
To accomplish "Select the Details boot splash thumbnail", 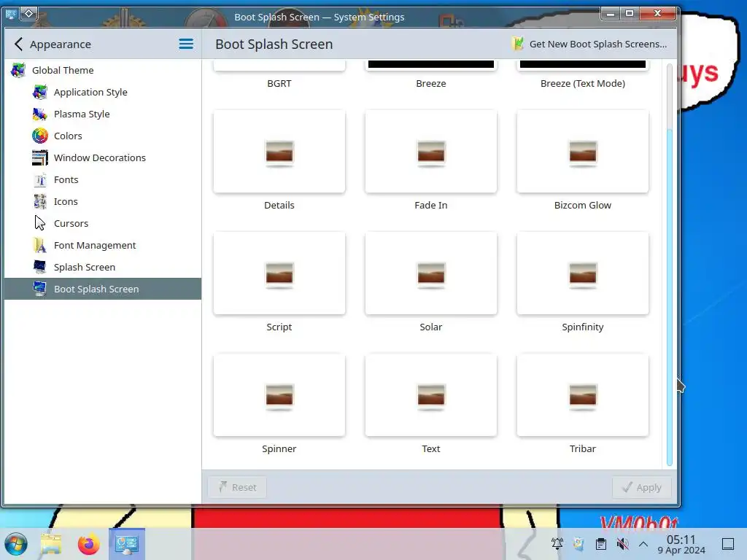I will point(279,152).
